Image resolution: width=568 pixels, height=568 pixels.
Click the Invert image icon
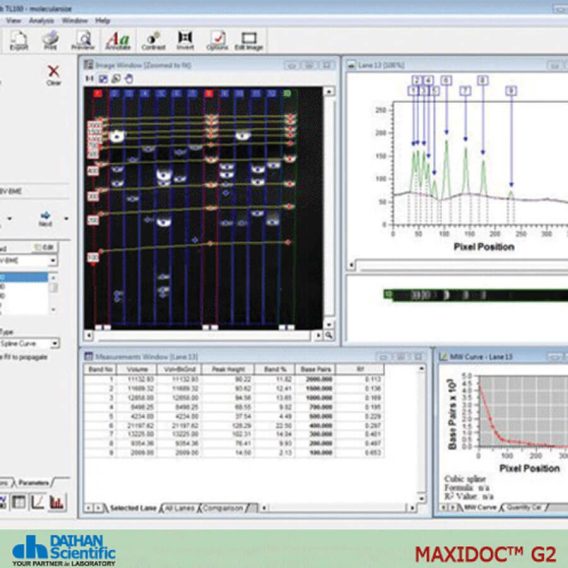185,40
